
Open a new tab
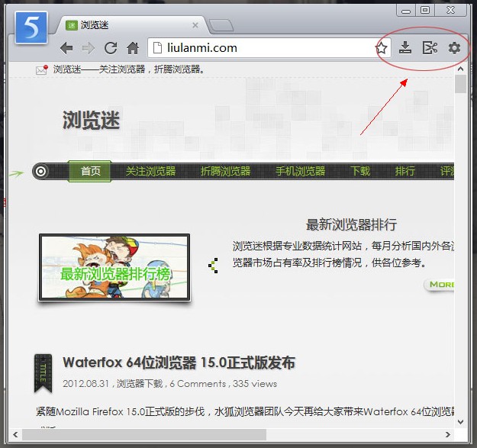221,25
